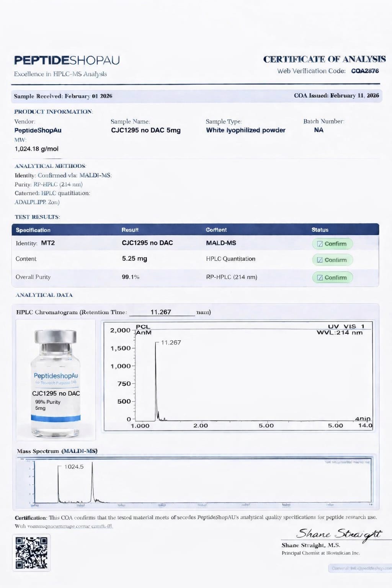Click the COA Issued date text
This screenshot has height=588, width=392.
click(336, 95)
